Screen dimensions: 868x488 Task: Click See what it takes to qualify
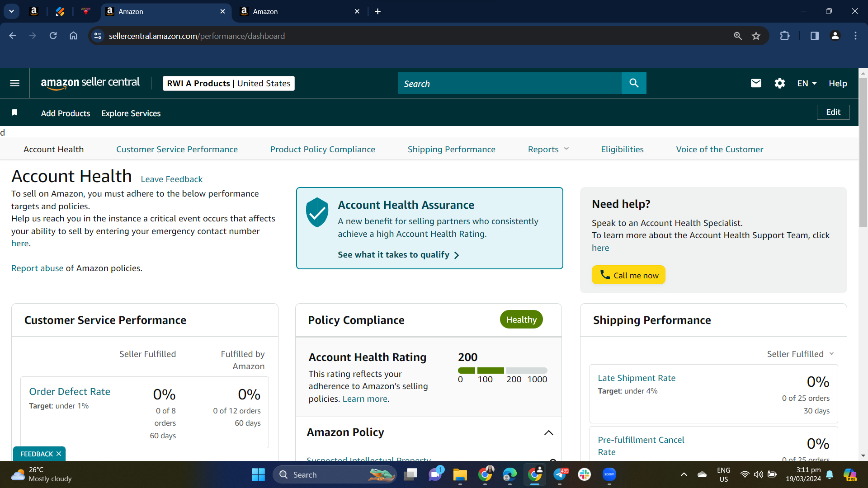(398, 255)
